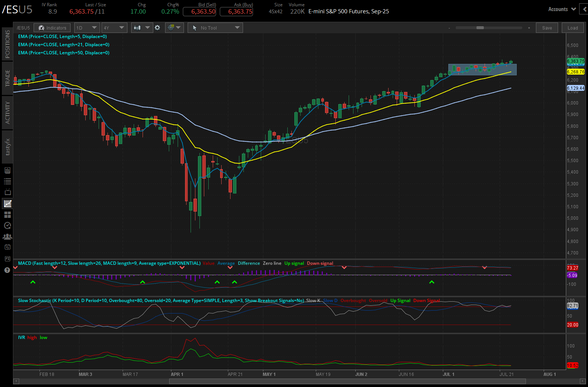Open the tastyfx tab

pos(7,147)
